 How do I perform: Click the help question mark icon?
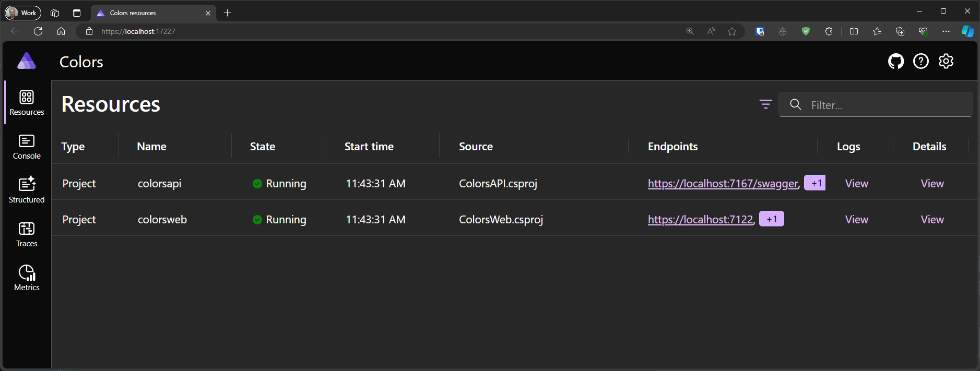[x=920, y=62]
